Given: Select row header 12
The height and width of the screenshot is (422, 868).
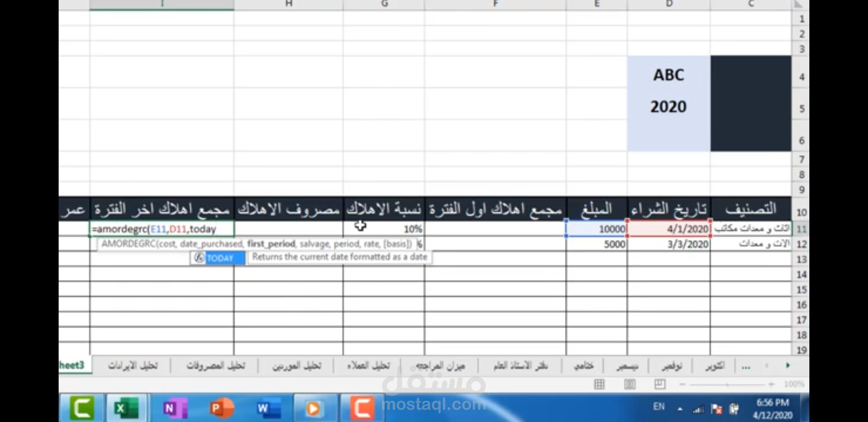Looking at the screenshot, I should coord(801,244).
